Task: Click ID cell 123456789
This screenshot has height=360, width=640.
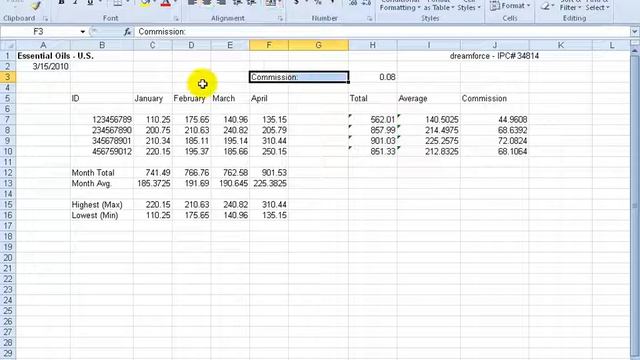Action: 102,120
